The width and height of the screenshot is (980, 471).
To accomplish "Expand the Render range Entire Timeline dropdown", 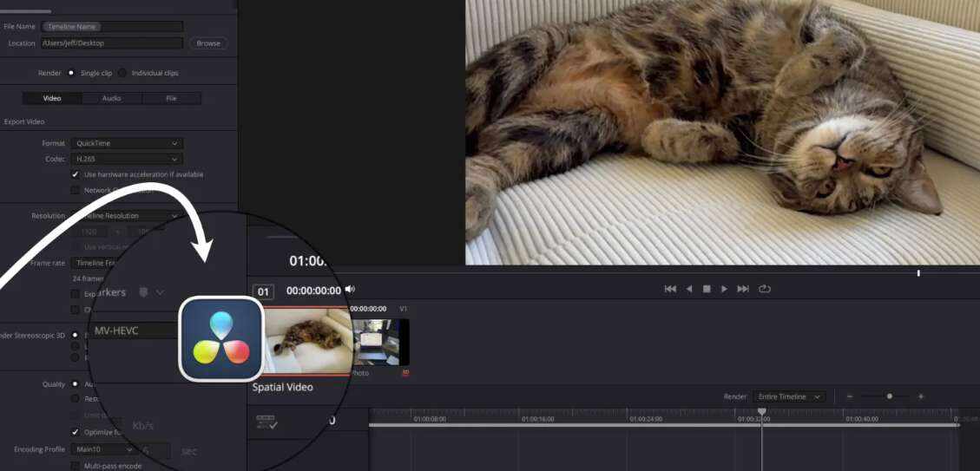I will tap(788, 396).
